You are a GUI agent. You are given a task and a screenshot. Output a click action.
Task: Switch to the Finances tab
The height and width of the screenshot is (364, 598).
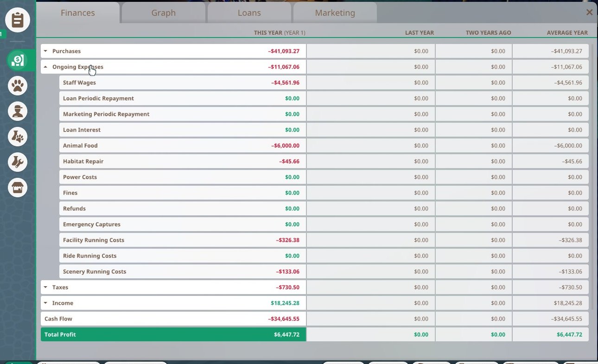click(78, 13)
